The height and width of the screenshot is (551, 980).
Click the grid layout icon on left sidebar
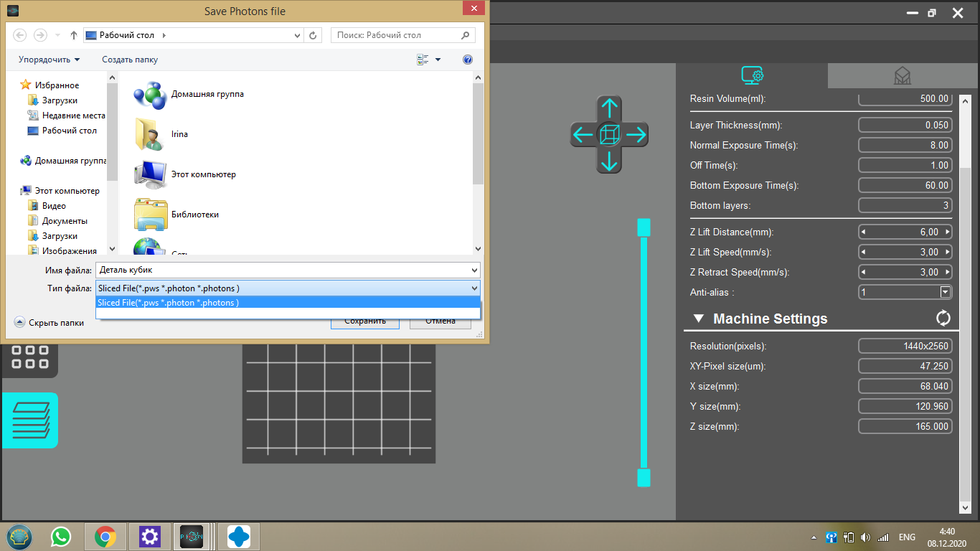coord(30,357)
